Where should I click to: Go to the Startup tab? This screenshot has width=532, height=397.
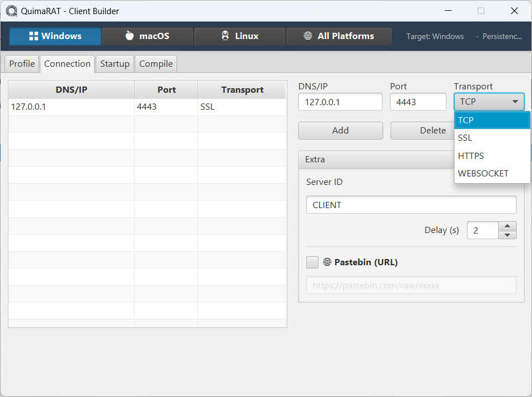click(x=115, y=64)
